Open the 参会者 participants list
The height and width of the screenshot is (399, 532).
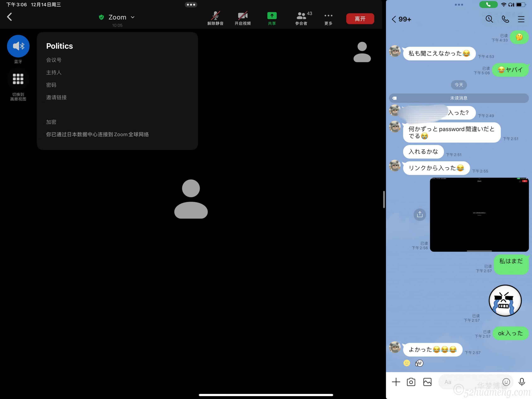pyautogui.click(x=302, y=18)
